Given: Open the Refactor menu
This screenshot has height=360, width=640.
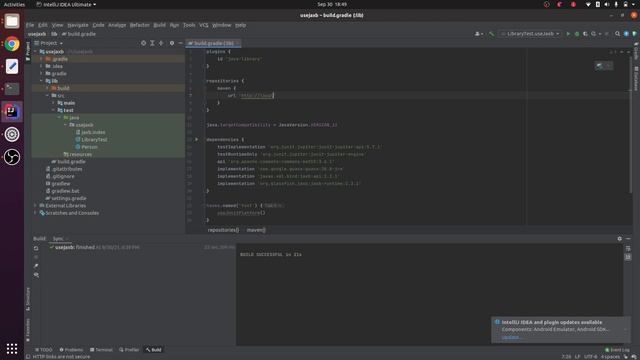Looking at the screenshot, I should [x=140, y=25].
